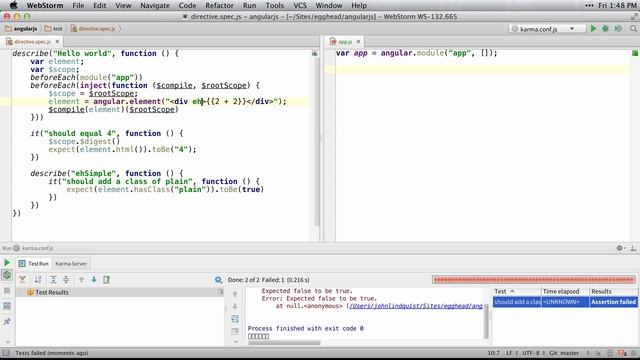Pin the Run tab with the pin icon
This screenshot has width=640, height=360.
[7, 322]
